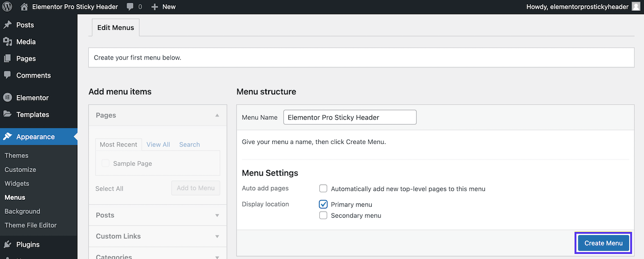
Task: Expand the Custom Links accordion section
Action: coord(217,236)
